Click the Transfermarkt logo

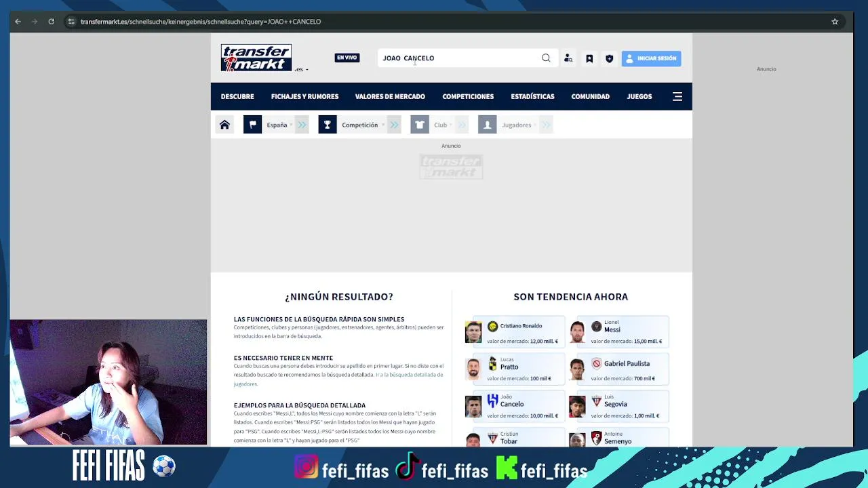[x=256, y=58]
